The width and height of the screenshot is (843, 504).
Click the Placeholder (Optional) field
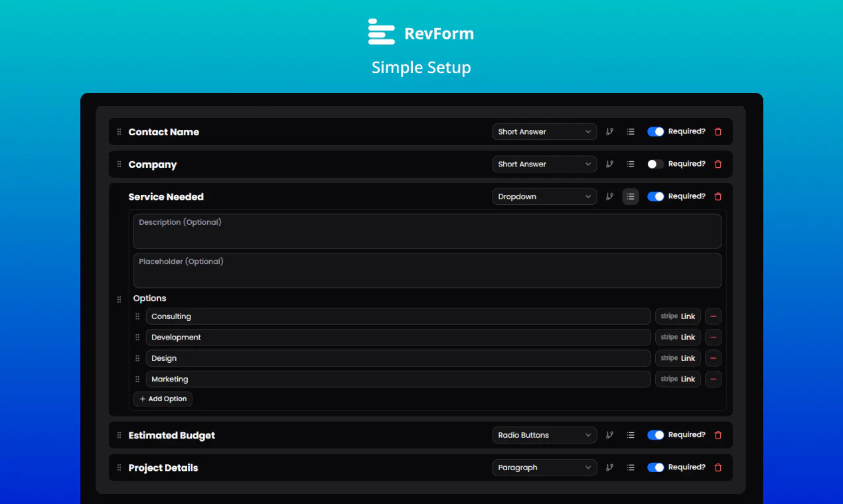(427, 271)
